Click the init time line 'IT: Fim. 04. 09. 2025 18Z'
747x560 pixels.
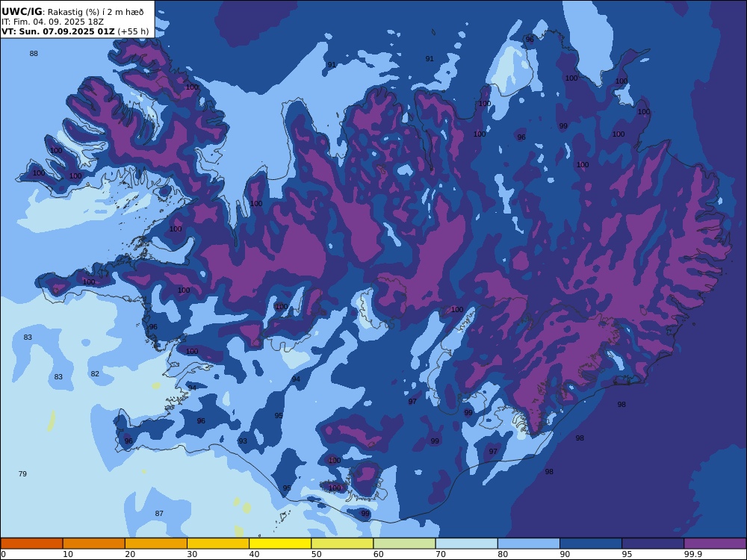tap(52, 22)
